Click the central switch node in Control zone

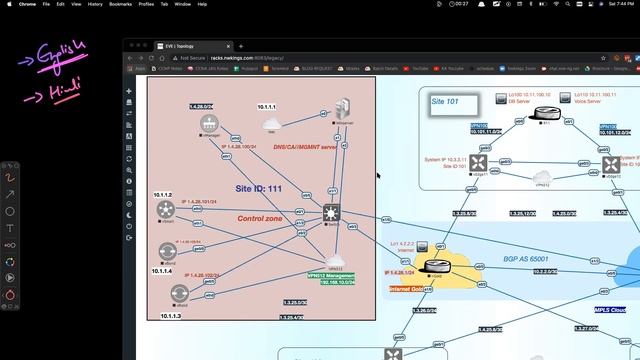331,213
